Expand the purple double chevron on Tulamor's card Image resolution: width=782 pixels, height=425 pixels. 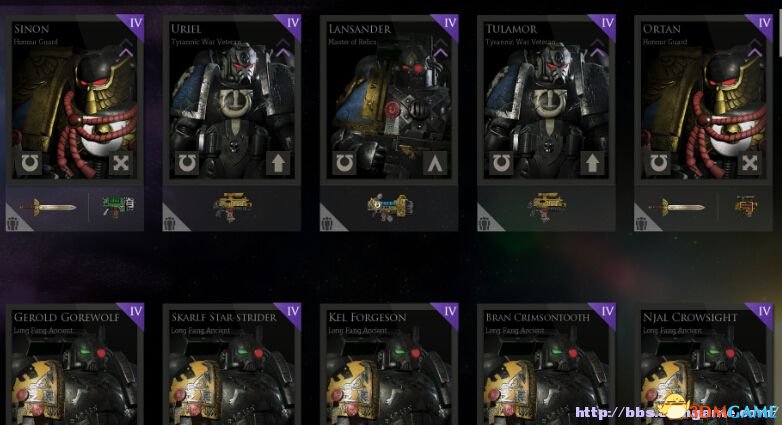pos(597,48)
